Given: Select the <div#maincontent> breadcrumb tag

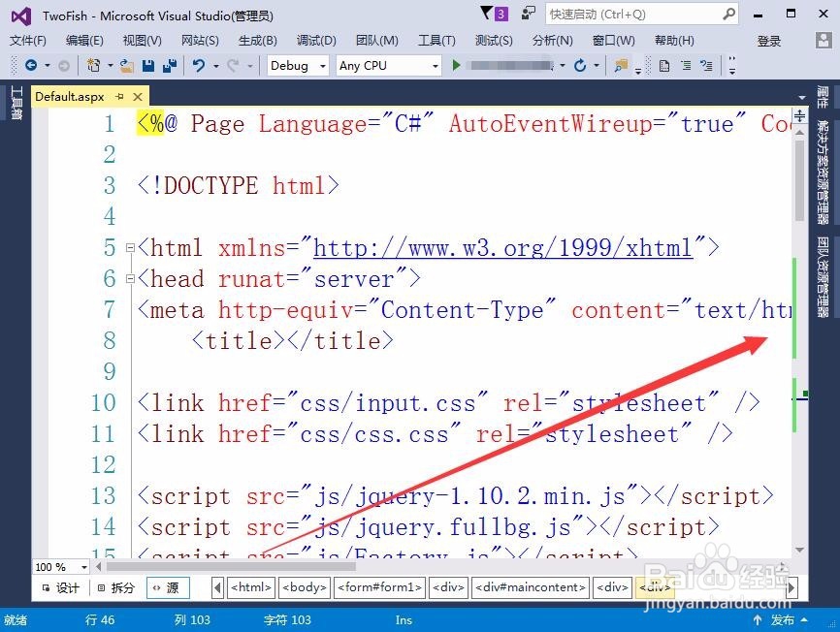Looking at the screenshot, I should pyautogui.click(x=531, y=587).
